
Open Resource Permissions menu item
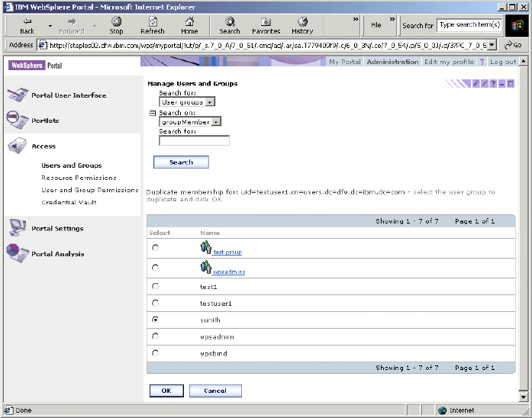click(x=79, y=178)
